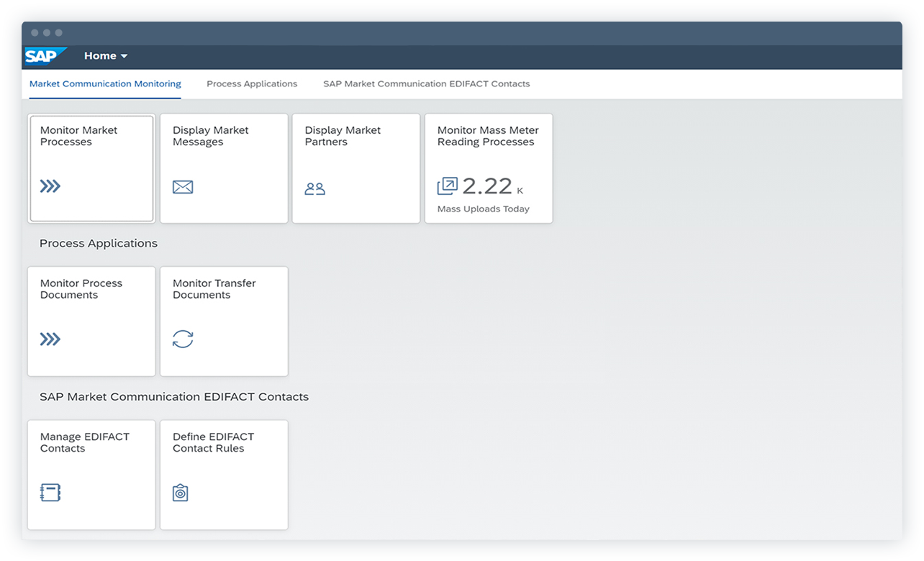Select the envelope icon on Display Market Messages
The height and width of the screenshot is (561, 924).
[182, 186]
